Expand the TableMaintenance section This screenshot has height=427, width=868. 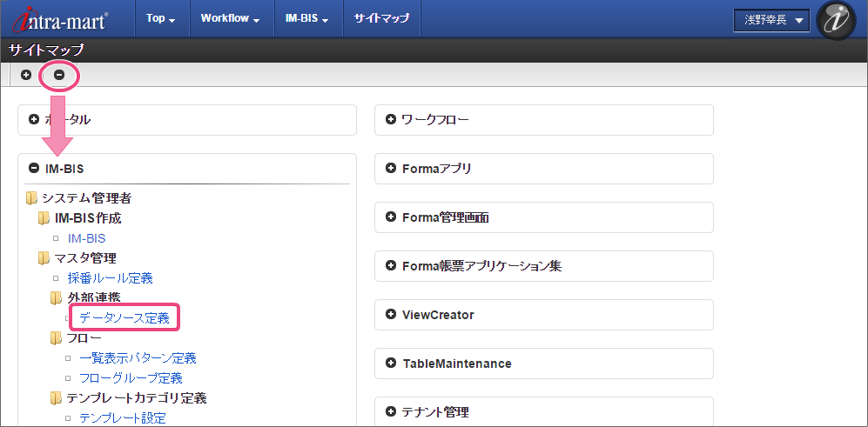pyautogui.click(x=390, y=364)
